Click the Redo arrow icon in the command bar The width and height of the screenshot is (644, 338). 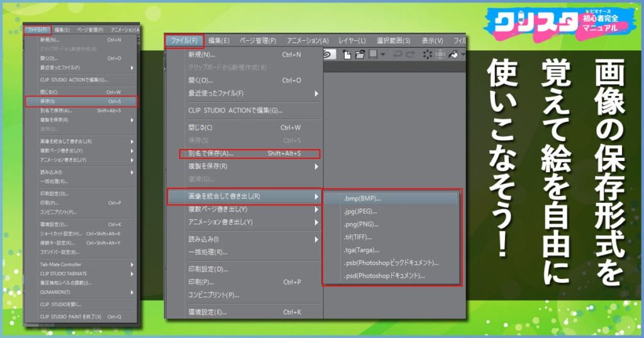coord(410,55)
